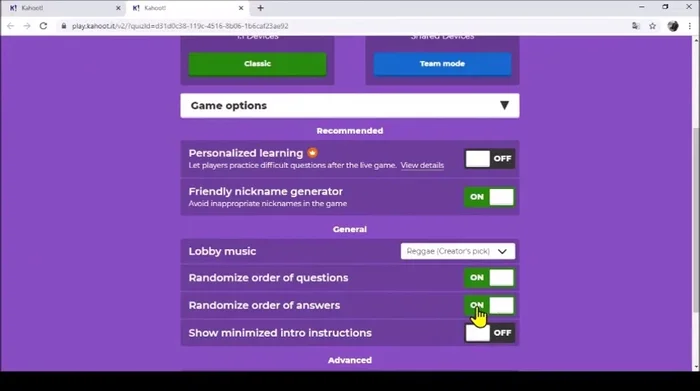Image resolution: width=700 pixels, height=391 pixels.
Task: Open a new browser tab
Action: point(260,8)
